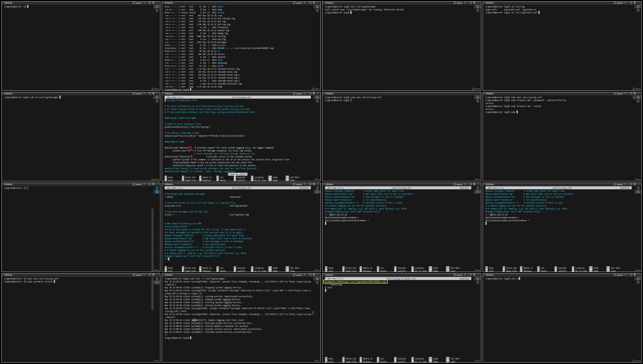Delete terminal running 'sudo rm /var/log/messages'
643x364 pixels.
click(x=153, y=94)
